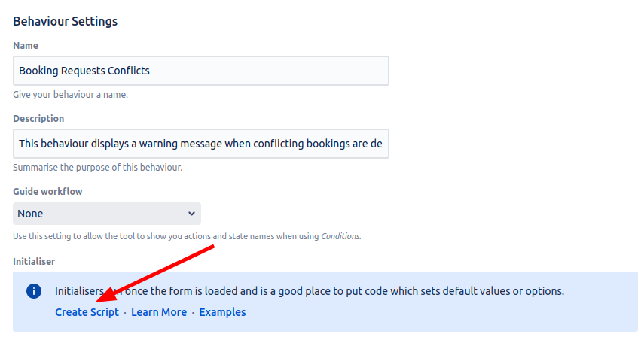This screenshot has height=340, width=644.
Task: Click the italic 'Conditions' word
Action: 340,236
